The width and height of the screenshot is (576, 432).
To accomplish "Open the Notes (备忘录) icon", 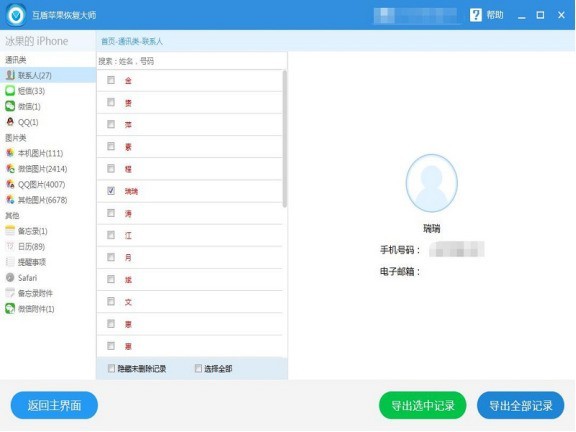I will point(10,231).
